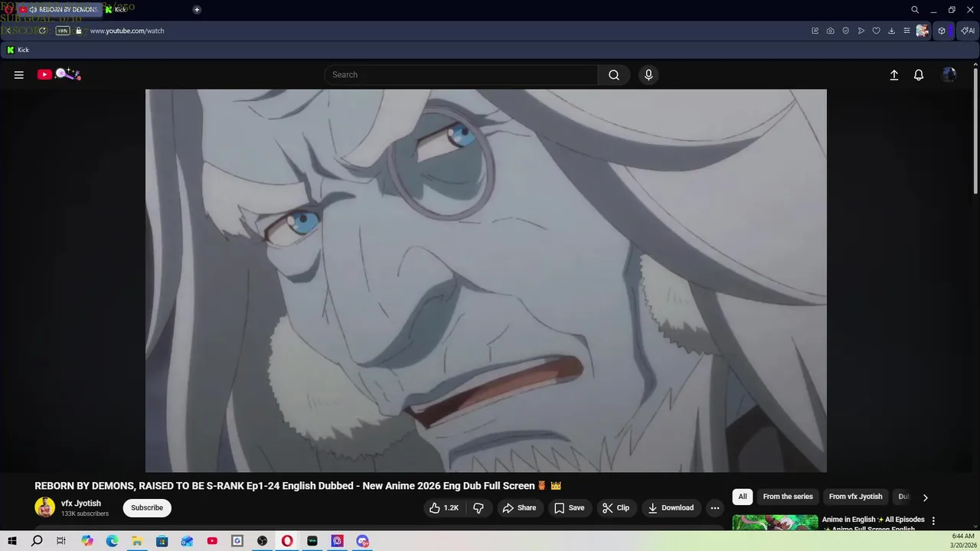
Task: Select From vfx Jyotish chip
Action: coord(856,497)
